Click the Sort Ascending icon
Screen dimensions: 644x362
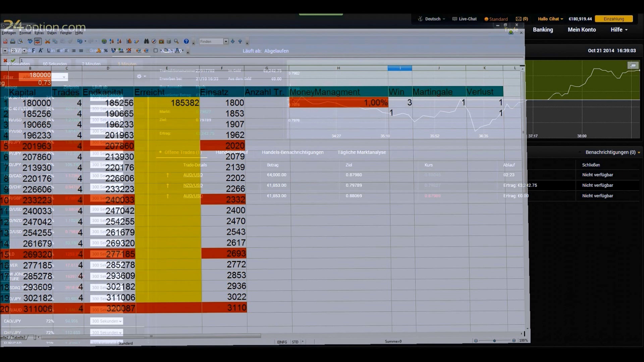click(x=112, y=42)
